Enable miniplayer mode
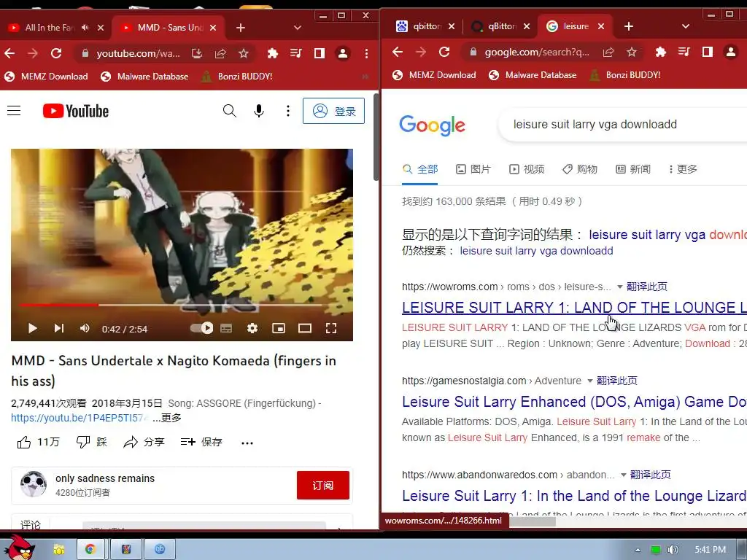This screenshot has width=747, height=560. (279, 328)
